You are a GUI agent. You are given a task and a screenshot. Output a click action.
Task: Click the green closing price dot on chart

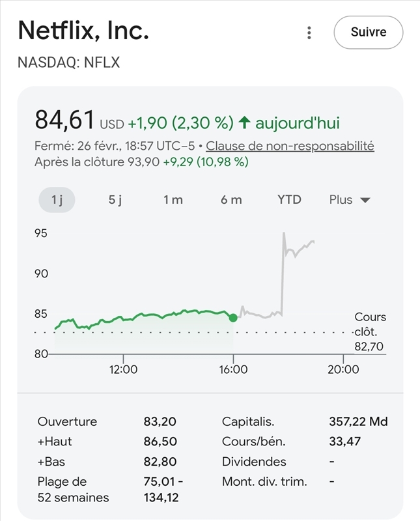point(233,318)
